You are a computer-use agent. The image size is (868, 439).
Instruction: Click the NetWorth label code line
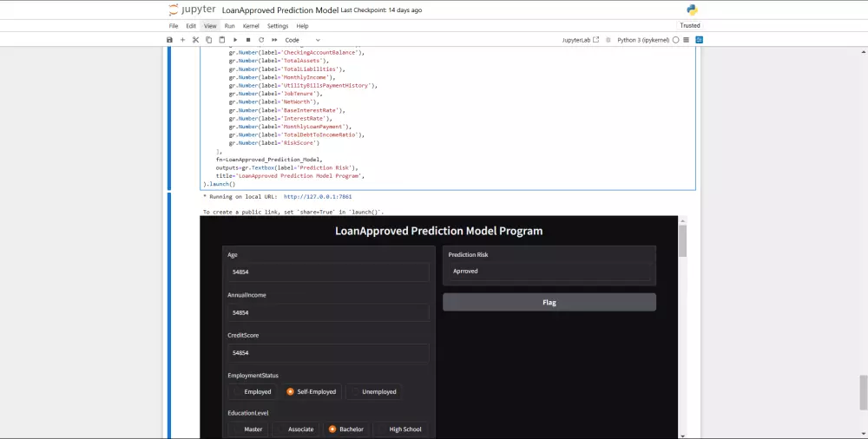(274, 102)
